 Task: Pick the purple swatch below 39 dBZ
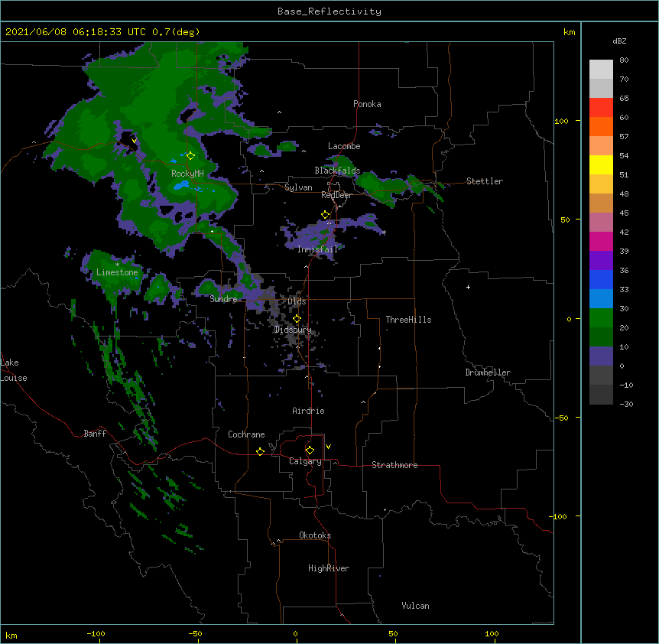[x=601, y=260]
